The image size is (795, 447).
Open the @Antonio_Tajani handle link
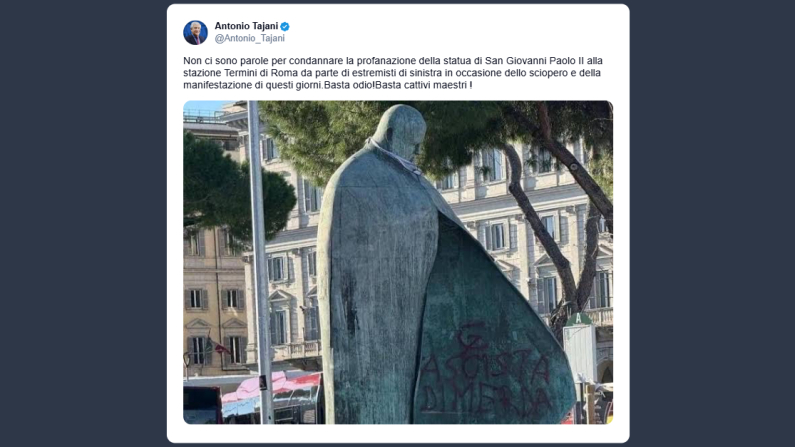(x=249, y=38)
